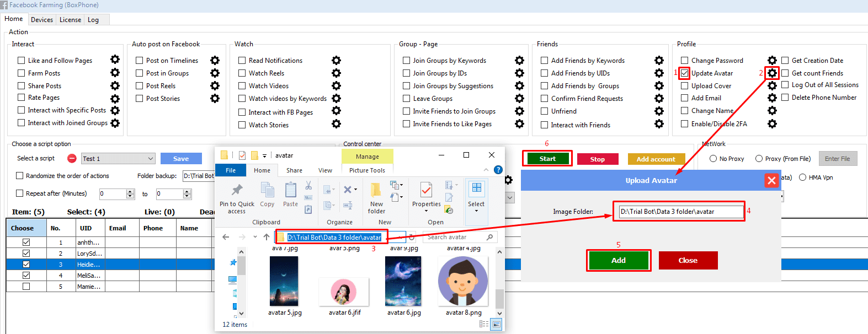
Task: Open the Share tab in Explorer
Action: (x=294, y=170)
